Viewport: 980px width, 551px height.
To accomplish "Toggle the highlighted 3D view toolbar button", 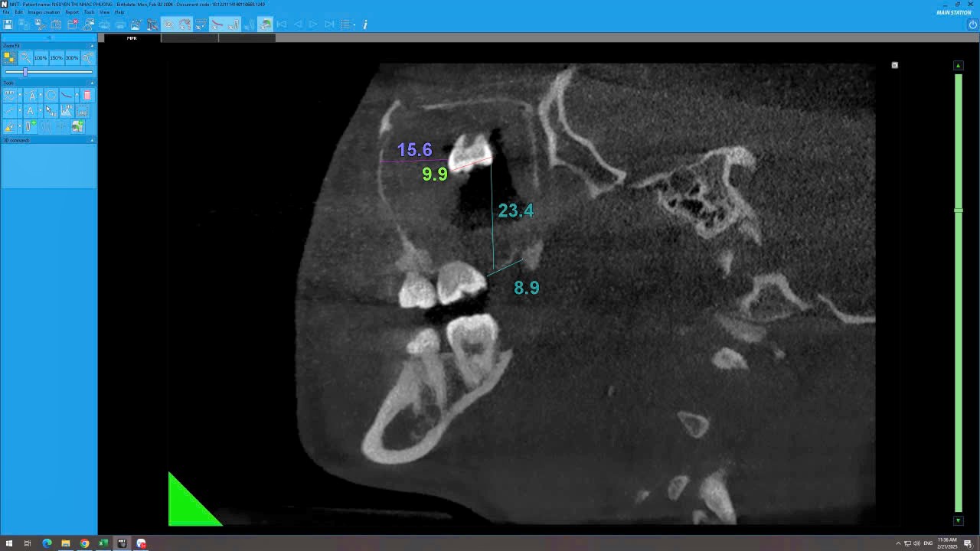I will tap(265, 24).
